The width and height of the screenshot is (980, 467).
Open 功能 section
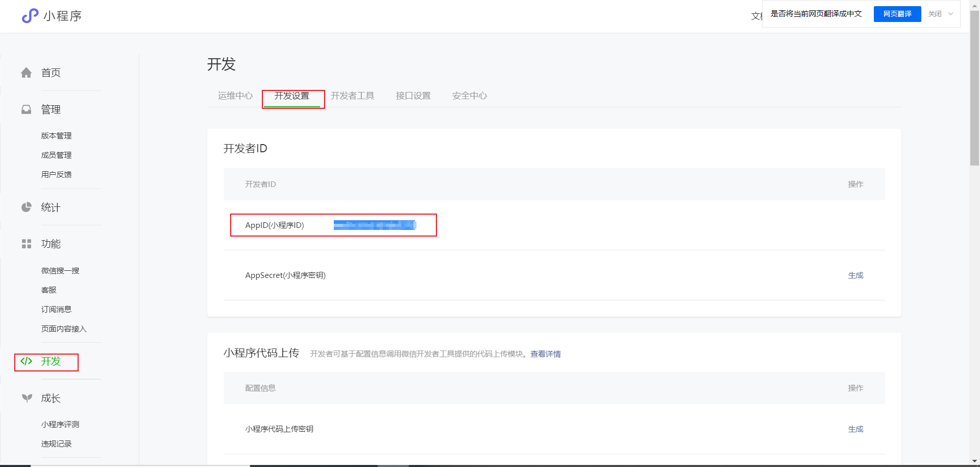pyautogui.click(x=51, y=244)
